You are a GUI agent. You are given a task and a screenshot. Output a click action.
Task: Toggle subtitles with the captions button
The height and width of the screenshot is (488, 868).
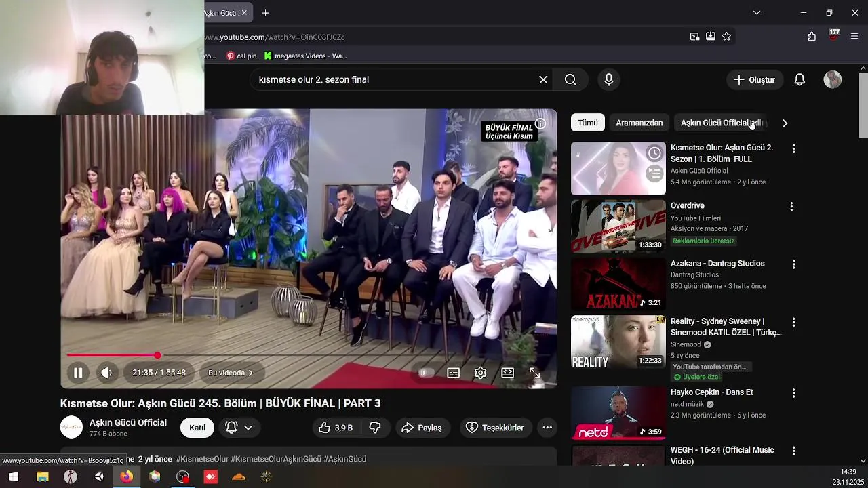click(x=453, y=373)
